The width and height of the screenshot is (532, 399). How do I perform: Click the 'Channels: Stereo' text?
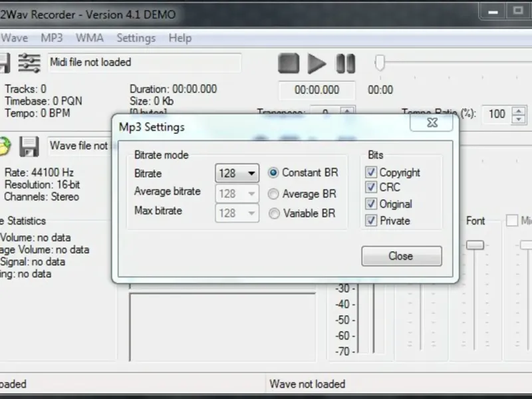[x=41, y=197]
